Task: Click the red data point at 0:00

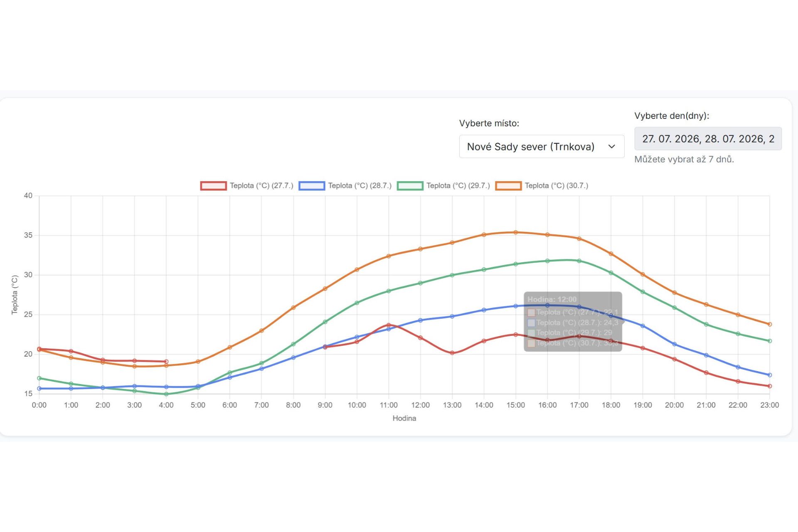Action: tap(39, 349)
